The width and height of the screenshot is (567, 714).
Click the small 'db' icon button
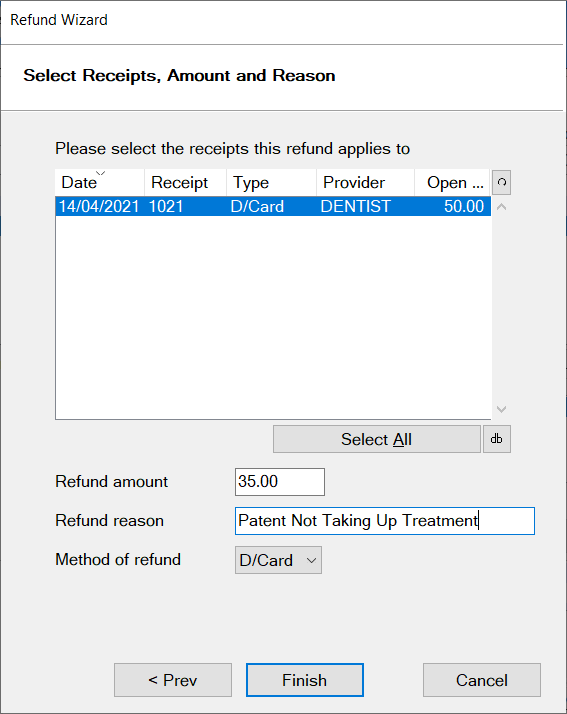[497, 439]
